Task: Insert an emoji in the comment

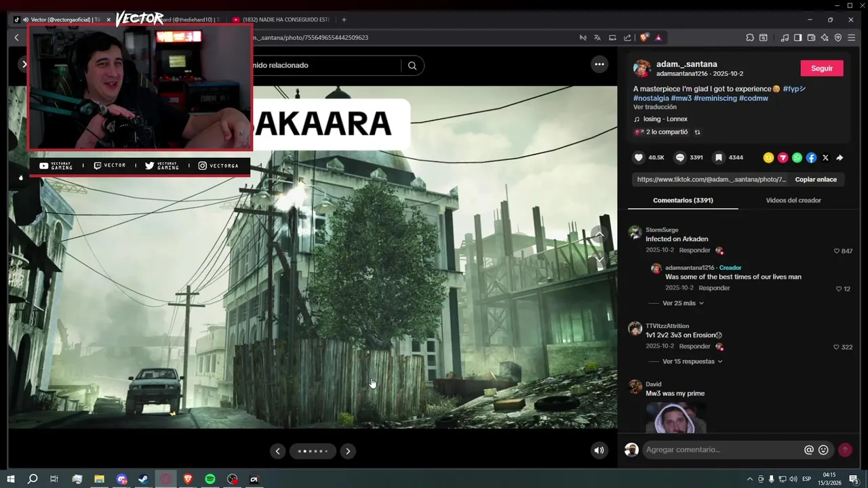Action: click(823, 449)
